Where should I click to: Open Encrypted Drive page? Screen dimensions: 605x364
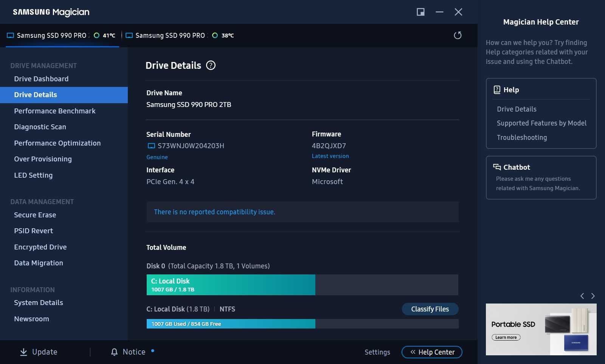click(x=40, y=247)
